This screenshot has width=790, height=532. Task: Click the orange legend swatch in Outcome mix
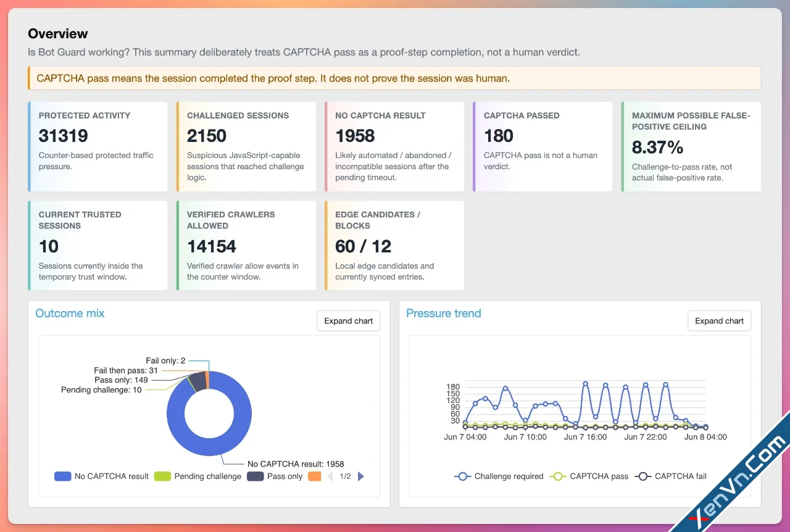coord(314,476)
